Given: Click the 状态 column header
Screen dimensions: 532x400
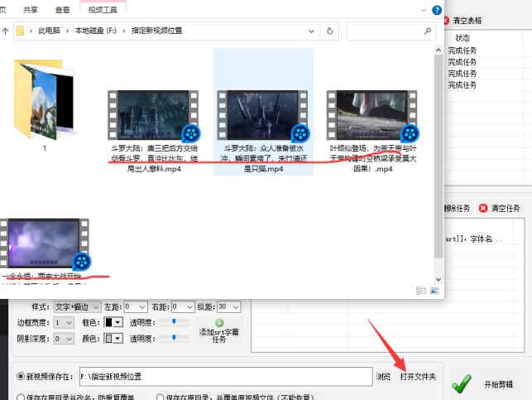Looking at the screenshot, I should pos(463,38).
